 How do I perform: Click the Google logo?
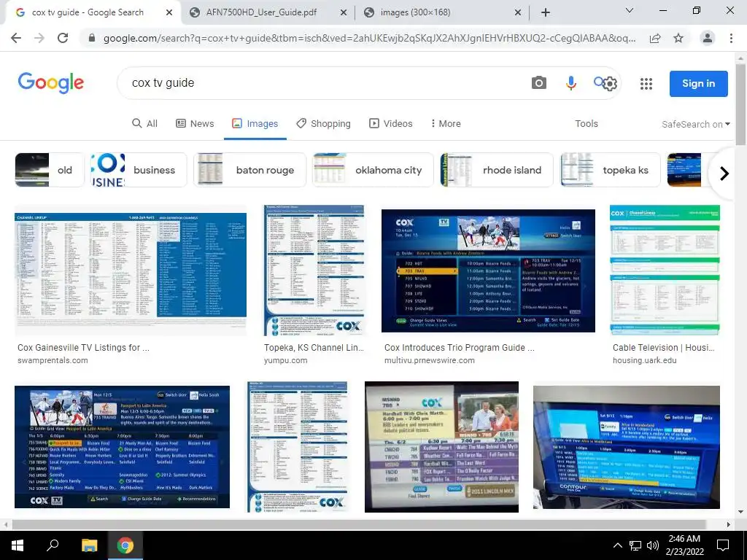[50, 83]
